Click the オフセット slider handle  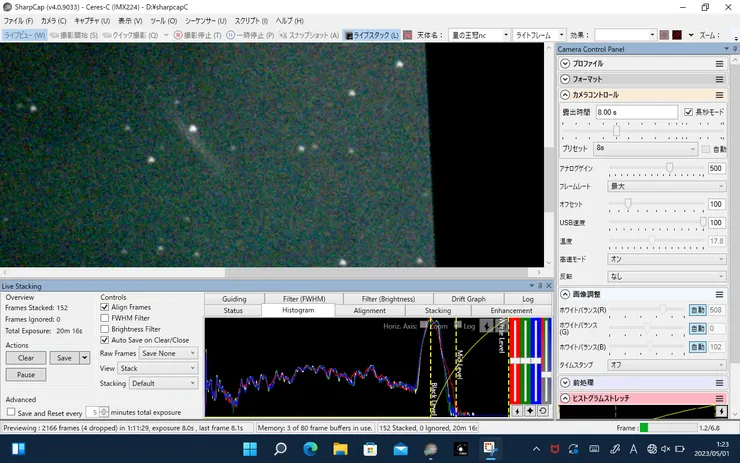(628, 203)
